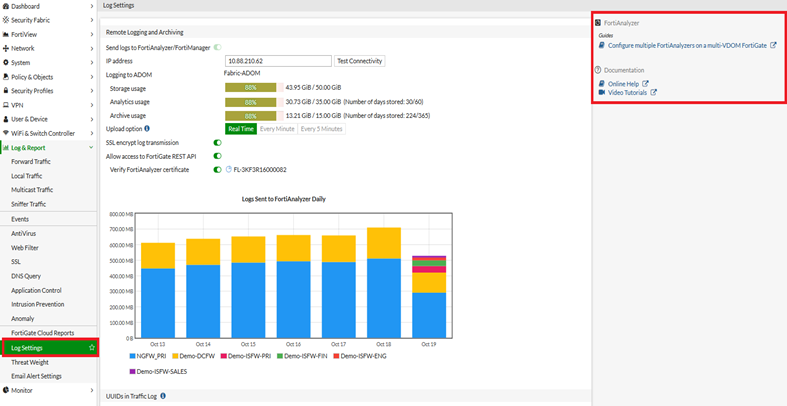787x406 pixels.
Task: Expand the VPN menu chevron
Action: pyautogui.click(x=92, y=105)
